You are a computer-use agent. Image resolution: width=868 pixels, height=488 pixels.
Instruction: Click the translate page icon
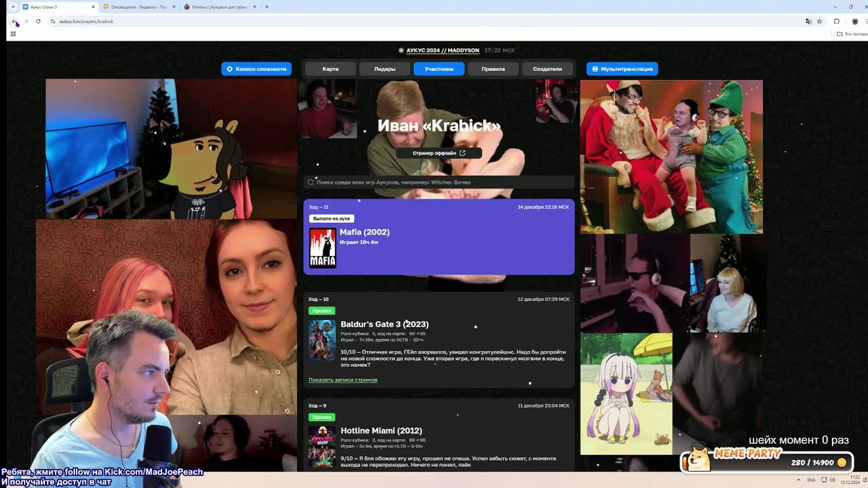808,21
